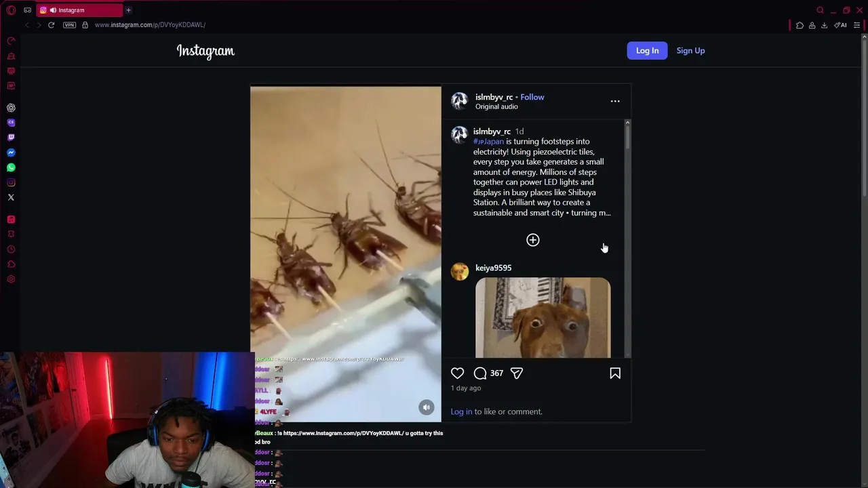Play or pause the cockroach video
The width and height of the screenshot is (868, 488).
coord(345,254)
